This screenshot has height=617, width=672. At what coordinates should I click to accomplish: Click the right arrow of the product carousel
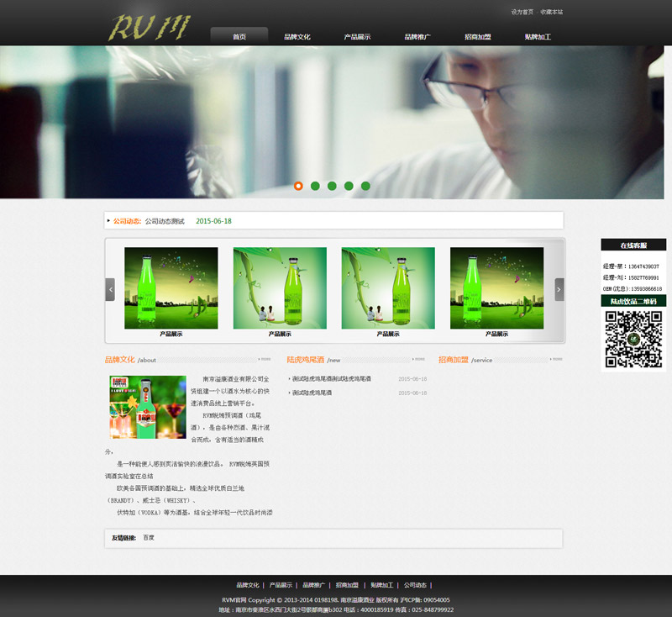(x=559, y=289)
